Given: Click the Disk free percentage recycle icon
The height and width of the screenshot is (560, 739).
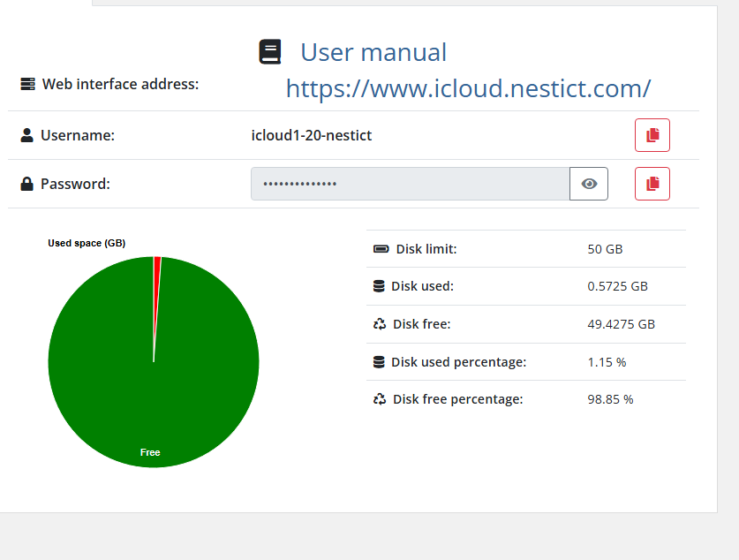Looking at the screenshot, I should (x=380, y=399).
